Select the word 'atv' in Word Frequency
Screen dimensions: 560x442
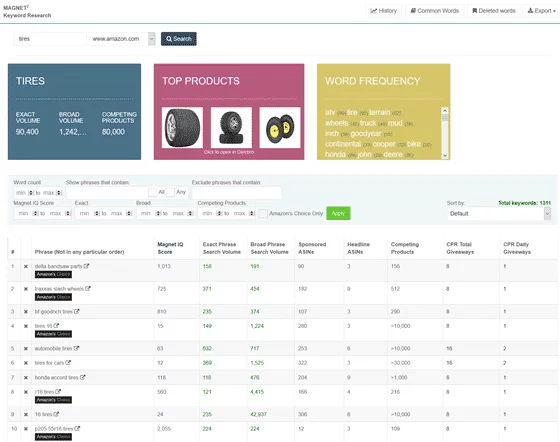tap(330, 112)
